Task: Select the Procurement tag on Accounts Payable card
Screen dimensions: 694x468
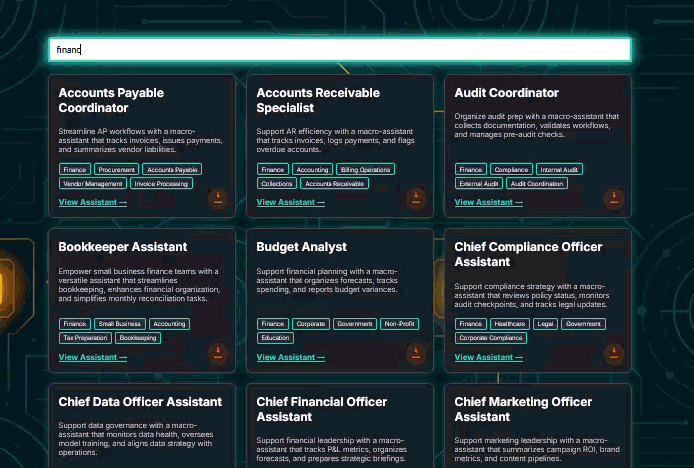Action: pos(117,170)
